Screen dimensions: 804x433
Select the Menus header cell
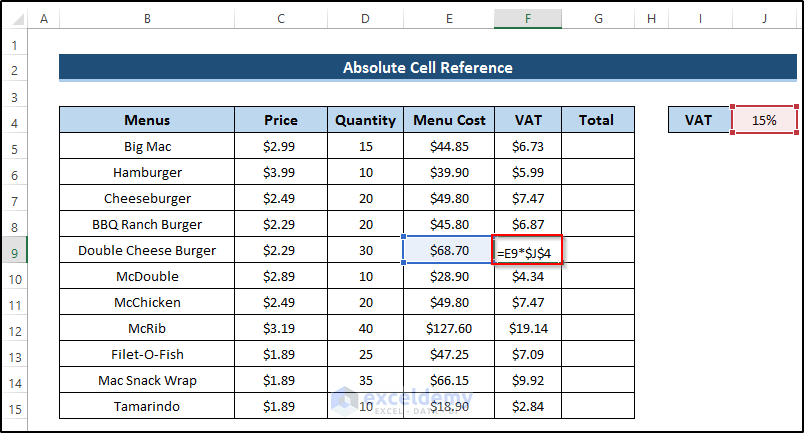[x=147, y=120]
